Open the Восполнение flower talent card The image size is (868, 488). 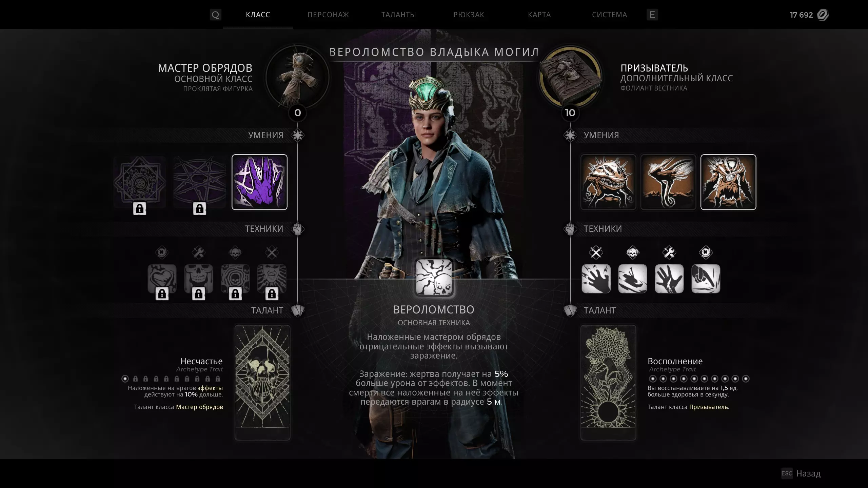pos(608,382)
